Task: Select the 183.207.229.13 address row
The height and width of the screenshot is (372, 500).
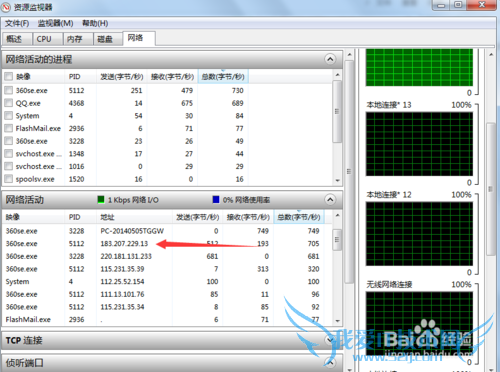Action: coord(162,244)
